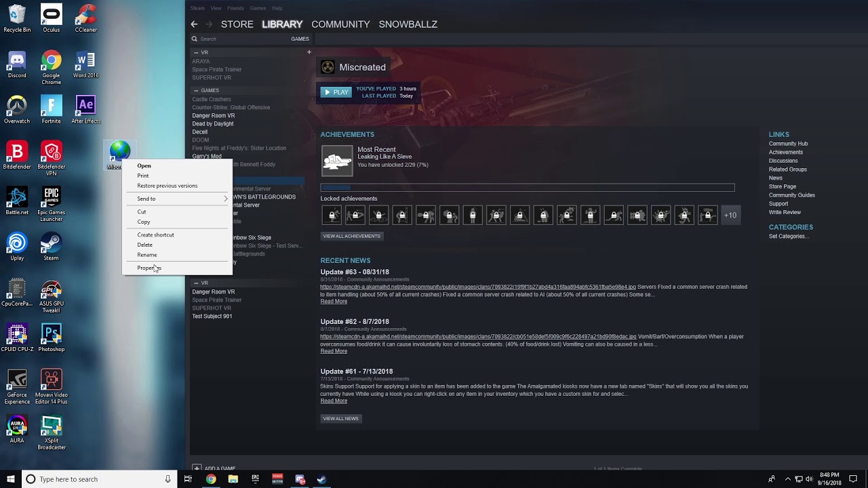Launch Fortnite from the desktop icon
Image resolution: width=868 pixels, height=488 pixels.
pos(51,105)
